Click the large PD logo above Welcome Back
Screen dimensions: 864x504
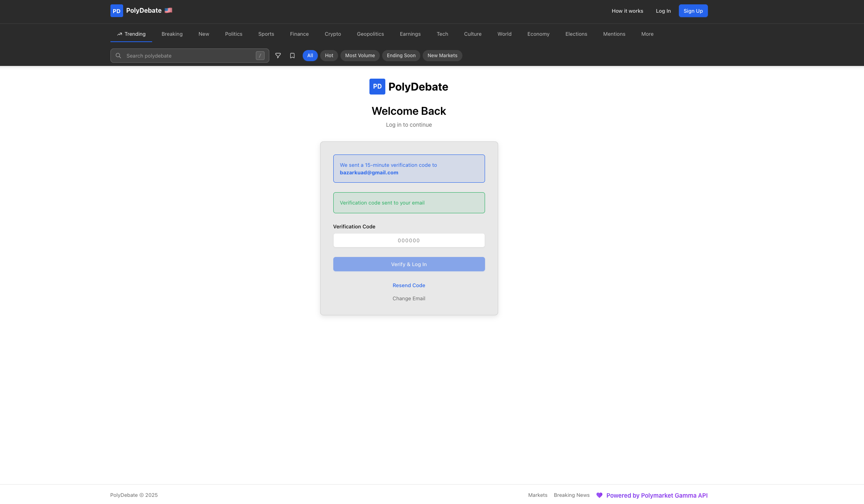(377, 87)
